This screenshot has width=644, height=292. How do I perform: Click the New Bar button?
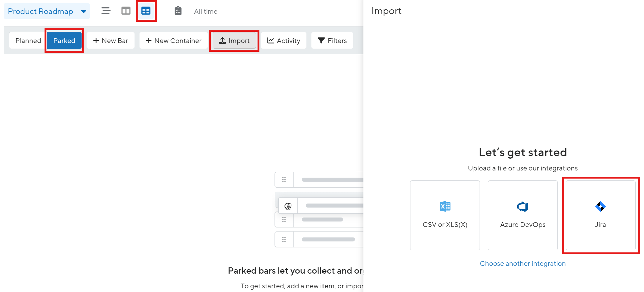pyautogui.click(x=111, y=40)
